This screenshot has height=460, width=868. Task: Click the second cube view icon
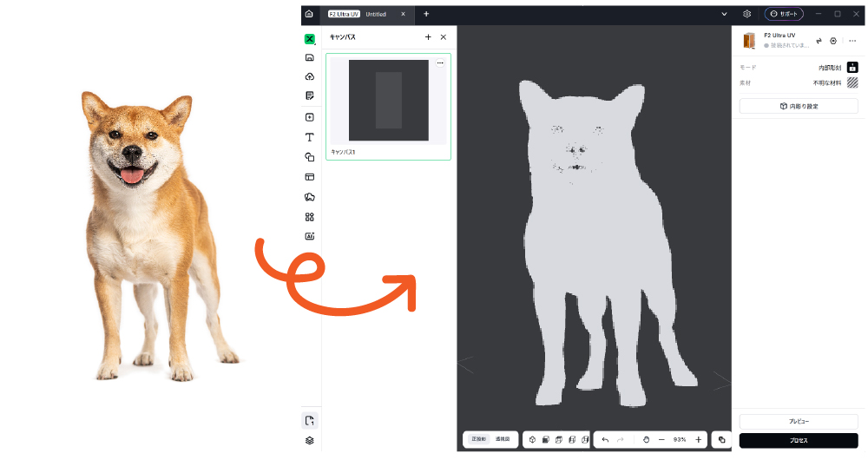coord(545,440)
